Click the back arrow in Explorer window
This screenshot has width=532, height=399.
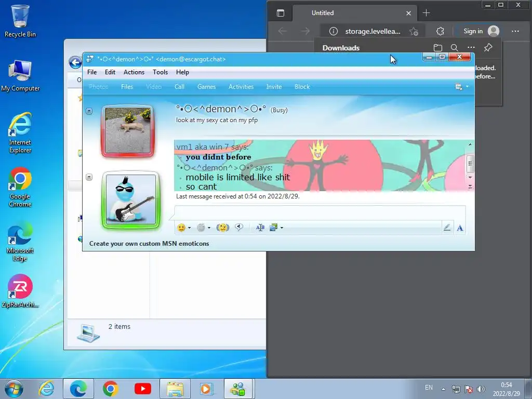pyautogui.click(x=75, y=62)
